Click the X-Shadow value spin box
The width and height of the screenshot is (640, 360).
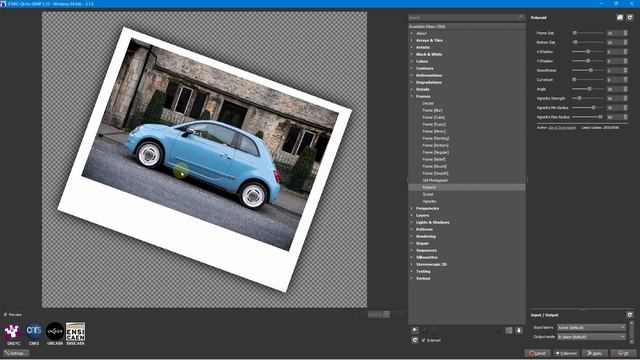pos(617,51)
